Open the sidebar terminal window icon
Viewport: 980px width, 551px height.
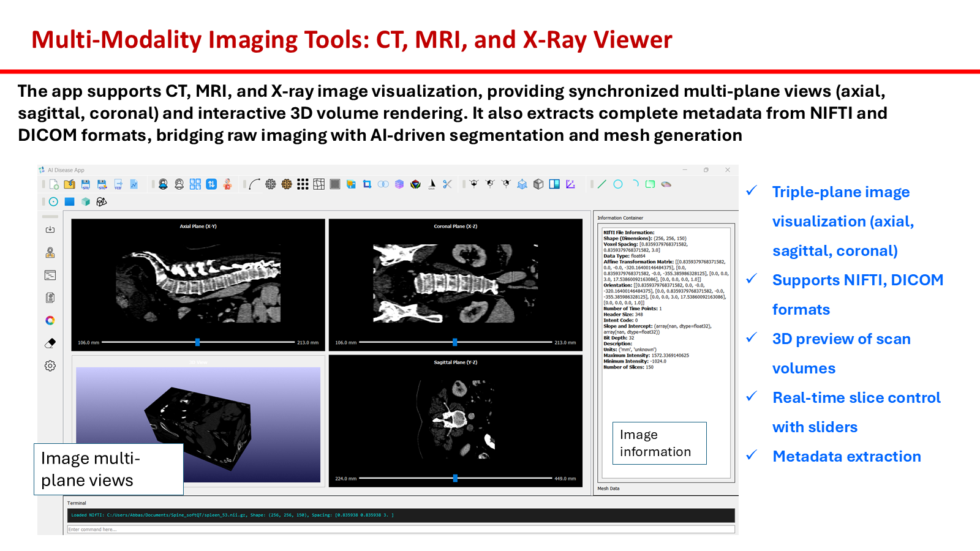tap(50, 275)
